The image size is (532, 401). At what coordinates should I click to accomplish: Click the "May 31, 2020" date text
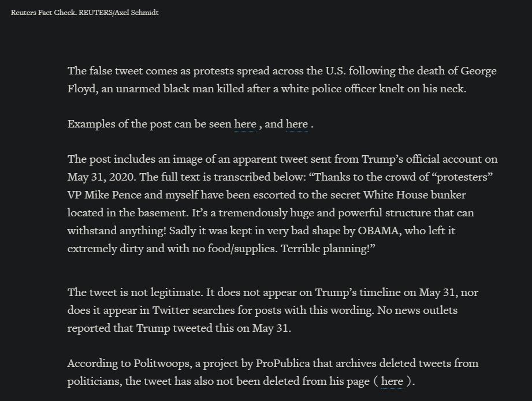[x=102, y=177]
